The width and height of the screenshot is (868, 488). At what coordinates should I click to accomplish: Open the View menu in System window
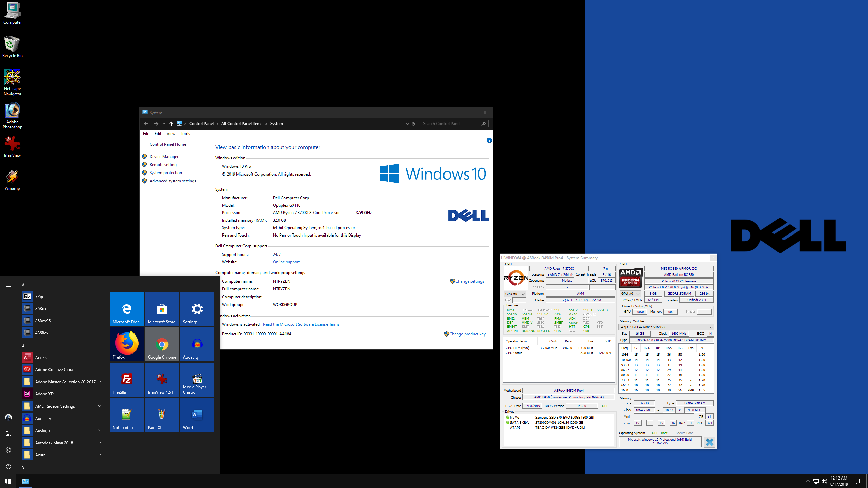pos(171,133)
